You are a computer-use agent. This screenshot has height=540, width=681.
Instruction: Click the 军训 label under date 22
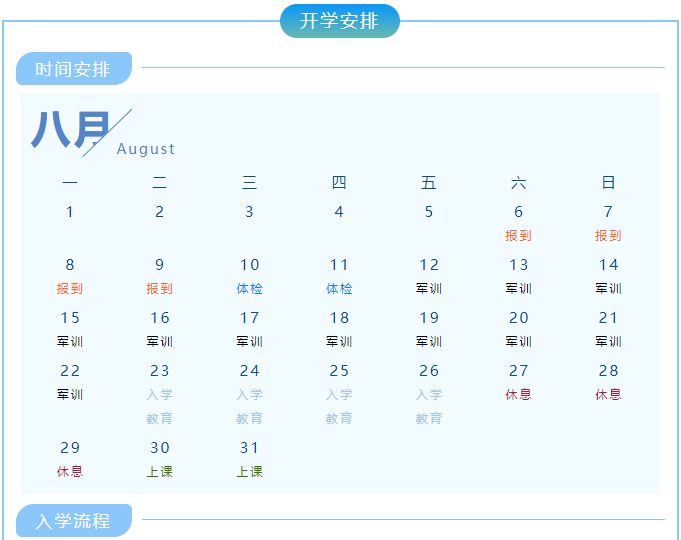click(x=69, y=394)
